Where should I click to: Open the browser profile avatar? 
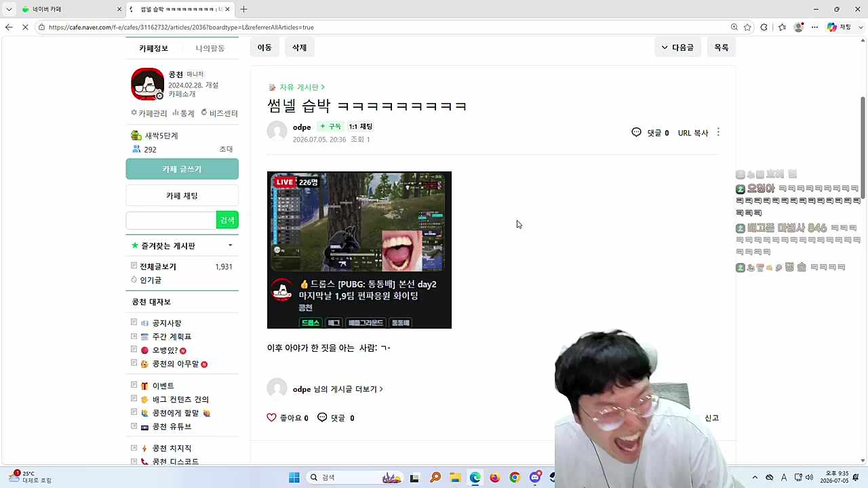799,27
